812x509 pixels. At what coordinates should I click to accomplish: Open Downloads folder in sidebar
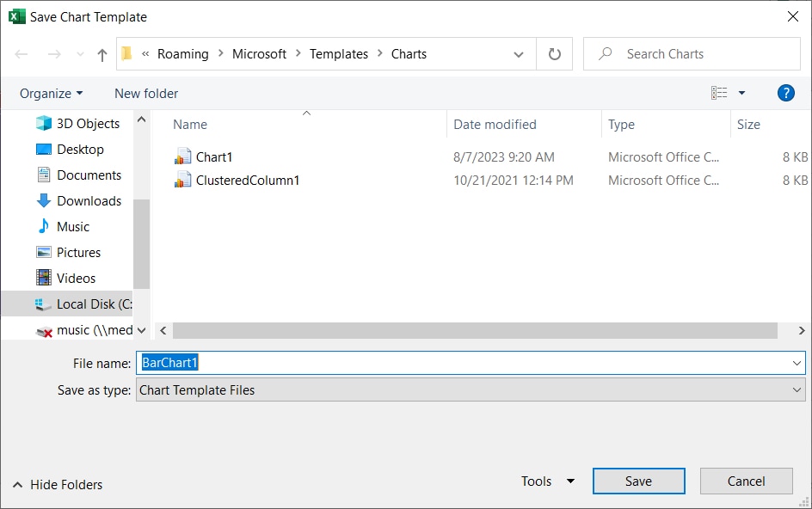[x=89, y=201]
